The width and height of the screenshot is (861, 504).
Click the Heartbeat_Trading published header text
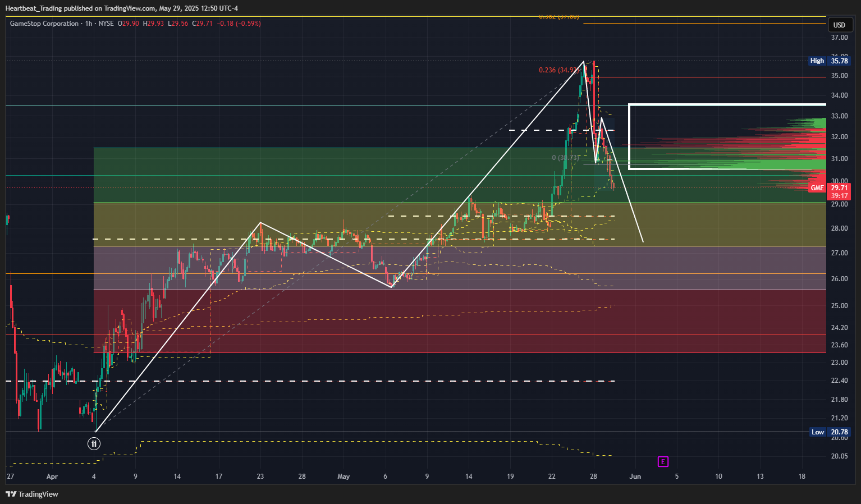click(121, 8)
